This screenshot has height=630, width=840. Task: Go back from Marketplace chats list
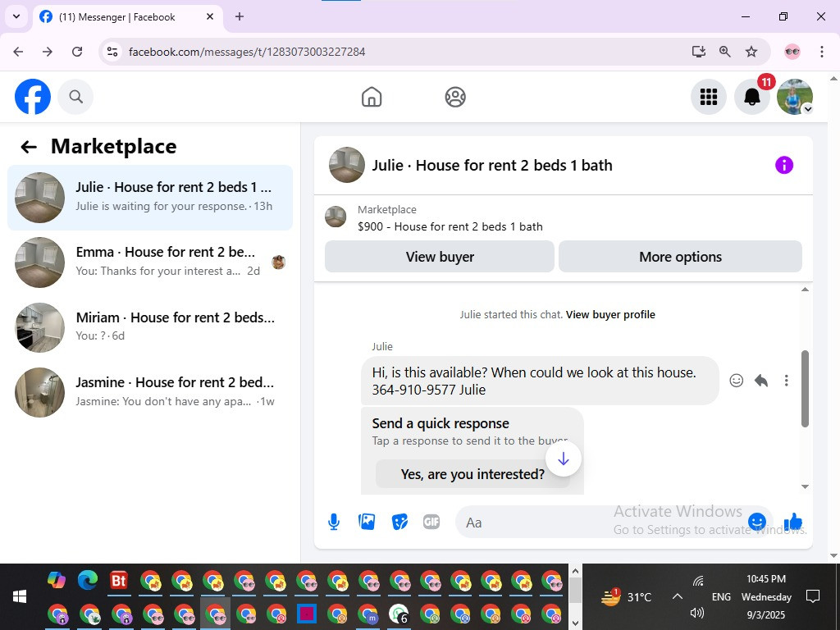(29, 147)
